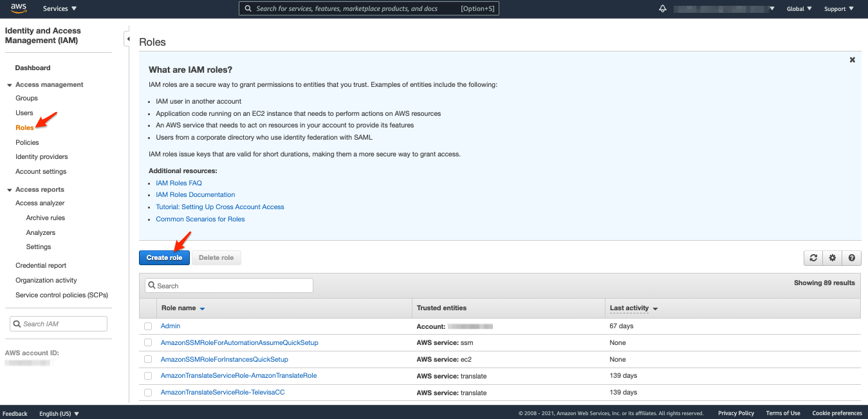Open table settings gear icon
The width and height of the screenshot is (868, 419).
tap(833, 257)
